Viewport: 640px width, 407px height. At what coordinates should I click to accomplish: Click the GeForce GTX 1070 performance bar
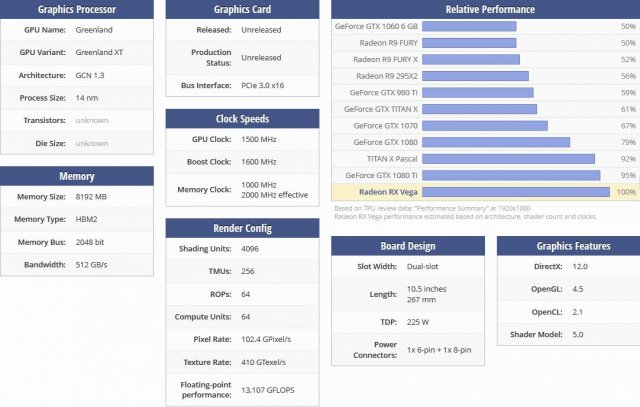pyautogui.click(x=485, y=126)
